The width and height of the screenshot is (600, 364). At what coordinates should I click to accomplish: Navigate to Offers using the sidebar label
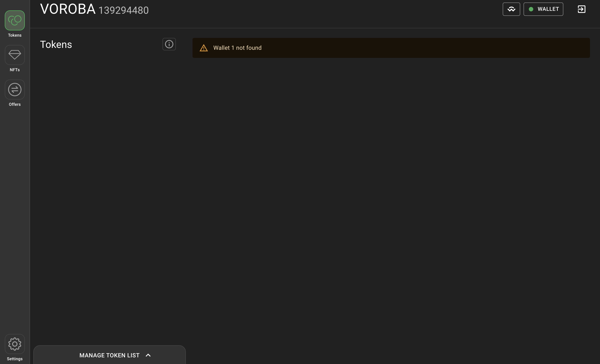point(15,104)
